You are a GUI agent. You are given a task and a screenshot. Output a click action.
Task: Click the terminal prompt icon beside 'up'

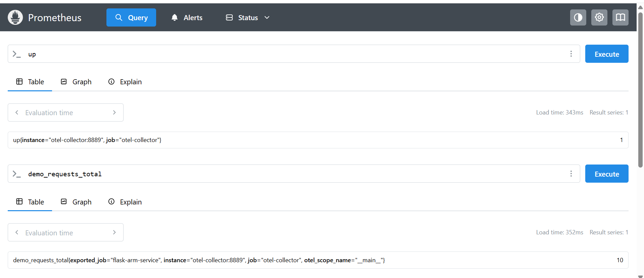(x=16, y=54)
